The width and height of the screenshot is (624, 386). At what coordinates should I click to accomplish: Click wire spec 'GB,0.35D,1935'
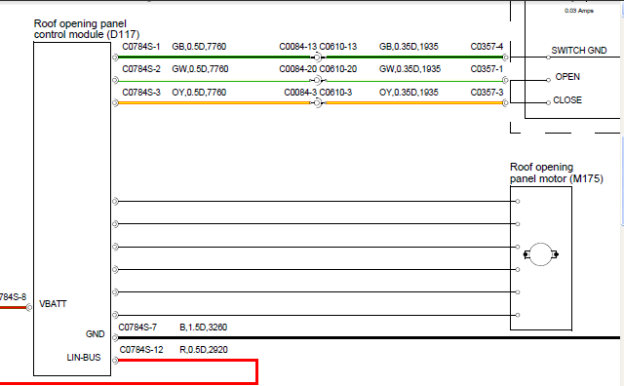click(x=409, y=47)
